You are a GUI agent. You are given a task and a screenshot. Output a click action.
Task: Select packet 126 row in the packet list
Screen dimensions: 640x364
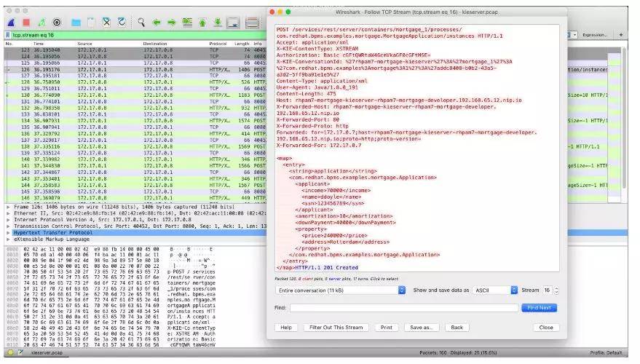coord(135,69)
